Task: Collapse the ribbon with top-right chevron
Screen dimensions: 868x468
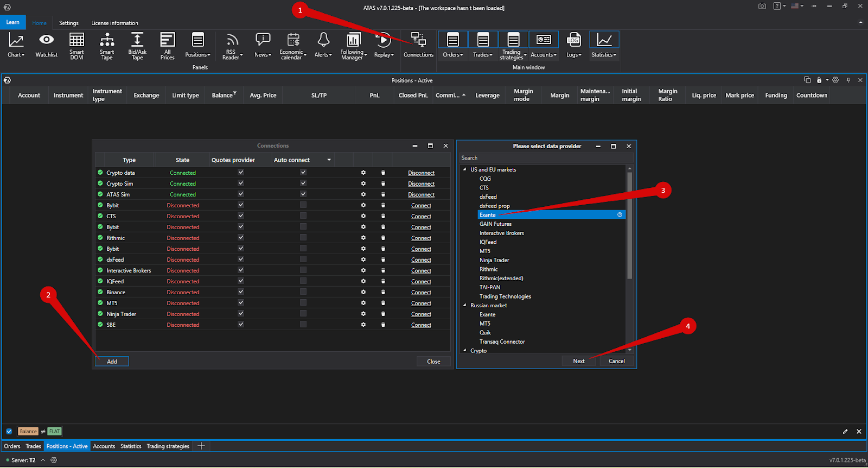Action: 860,22
